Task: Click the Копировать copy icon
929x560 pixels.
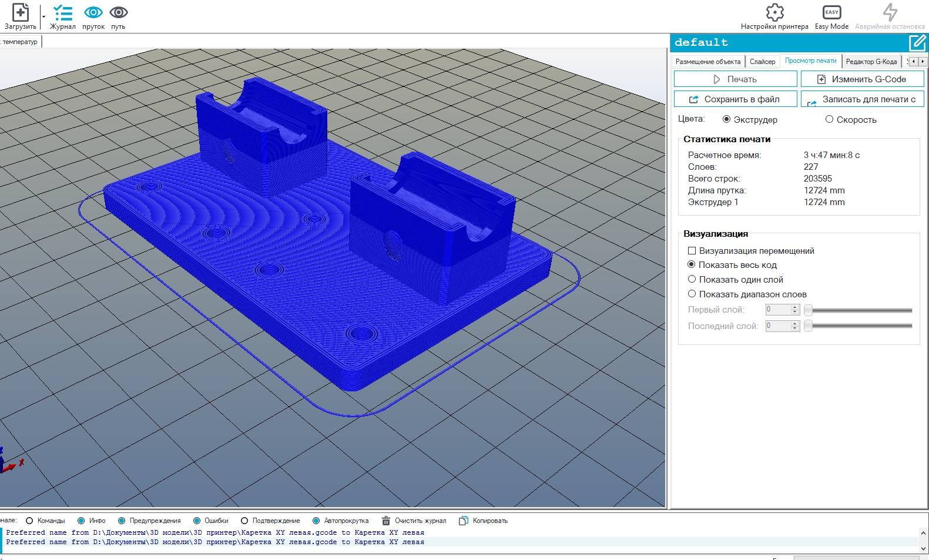Action: (x=464, y=521)
